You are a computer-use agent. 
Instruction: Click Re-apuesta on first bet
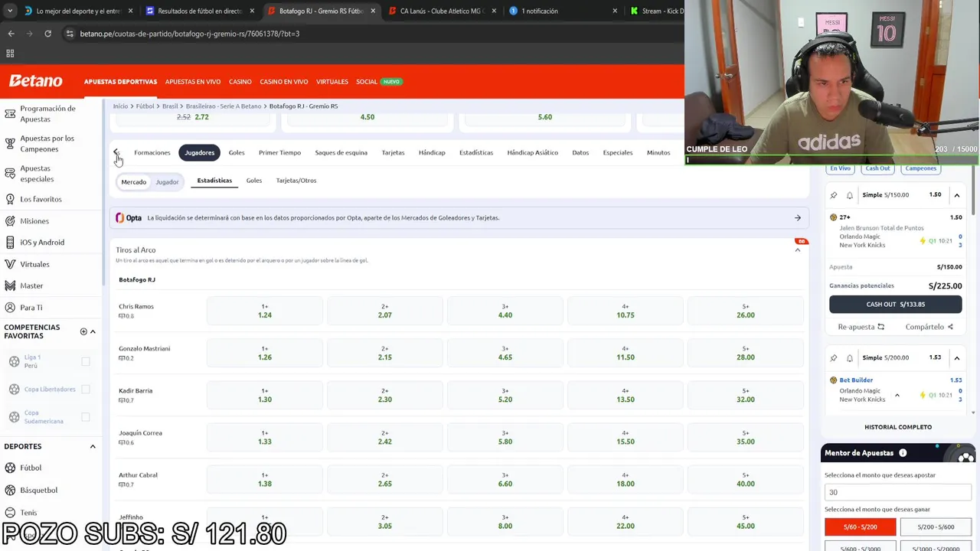pyautogui.click(x=861, y=327)
